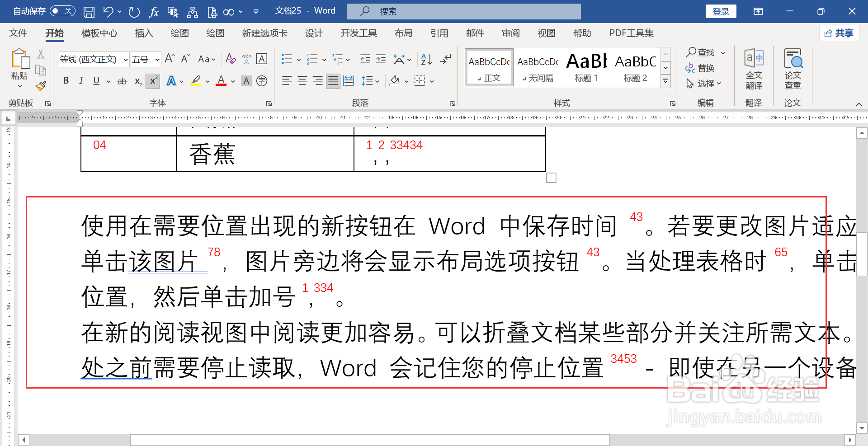Click the 替换 Replace button
868x446 pixels.
(700, 68)
